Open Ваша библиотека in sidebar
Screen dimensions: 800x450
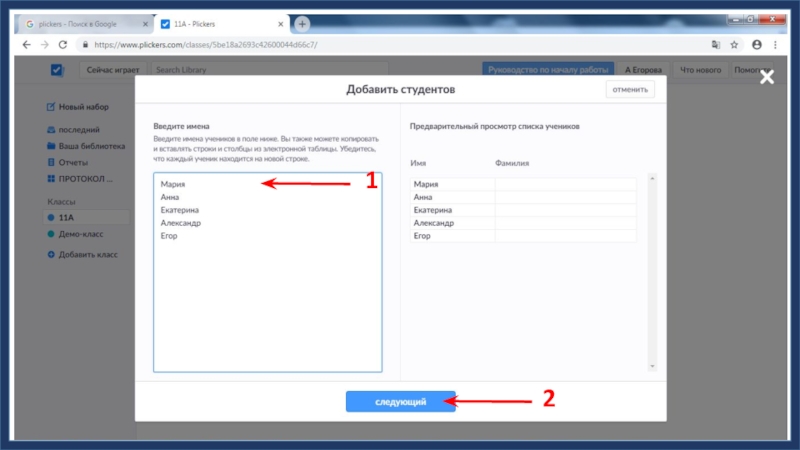pos(91,146)
